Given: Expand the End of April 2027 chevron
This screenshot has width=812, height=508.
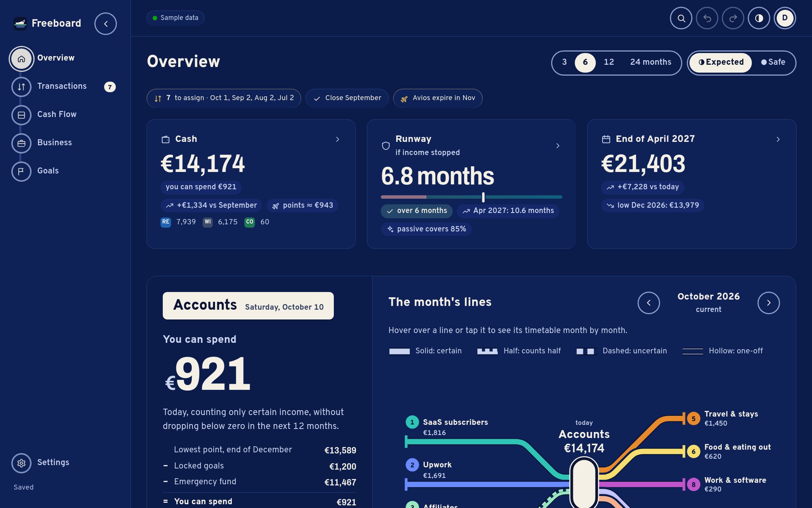Looking at the screenshot, I should [778, 140].
